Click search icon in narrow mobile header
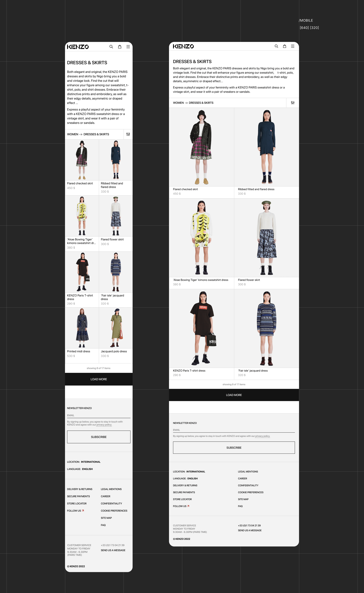The image size is (364, 593). click(x=111, y=47)
